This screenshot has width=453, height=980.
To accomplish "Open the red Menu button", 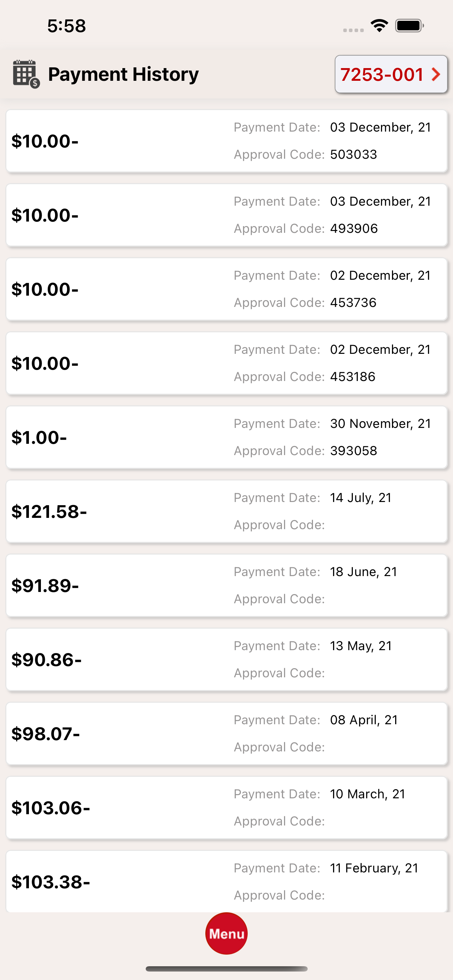I will click(x=226, y=933).
